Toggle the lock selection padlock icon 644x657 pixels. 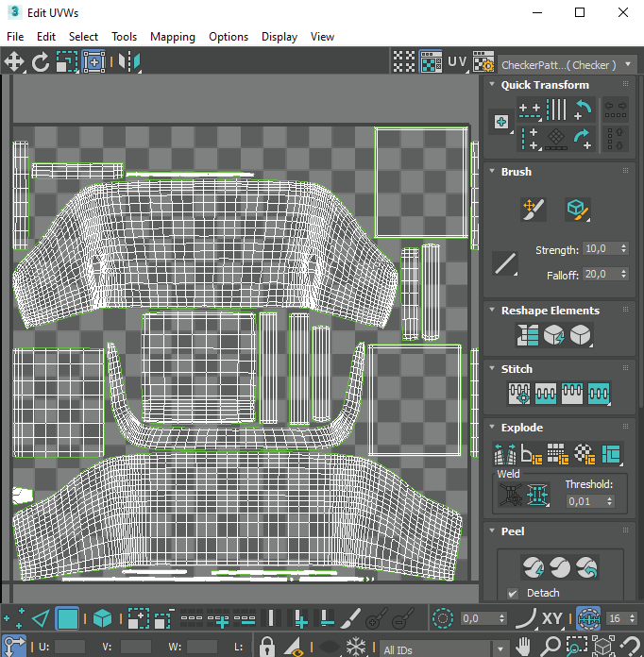tap(267, 648)
